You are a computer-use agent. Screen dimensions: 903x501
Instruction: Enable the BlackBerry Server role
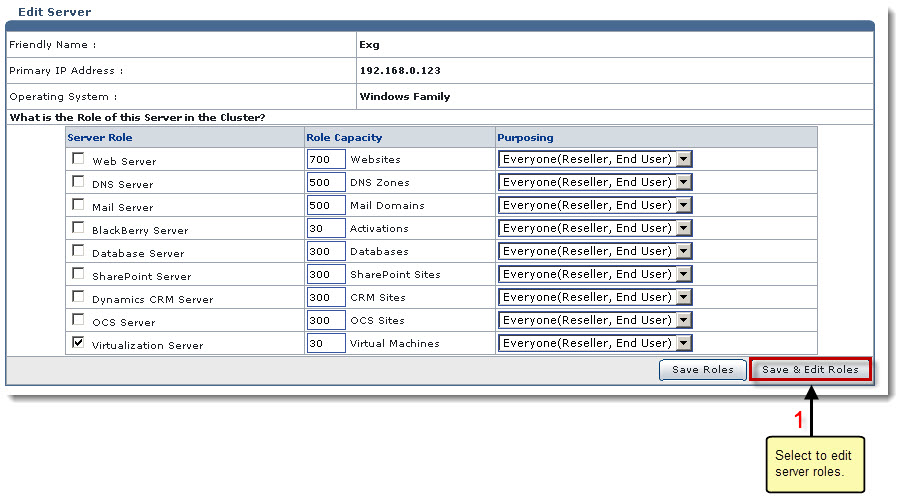point(78,227)
